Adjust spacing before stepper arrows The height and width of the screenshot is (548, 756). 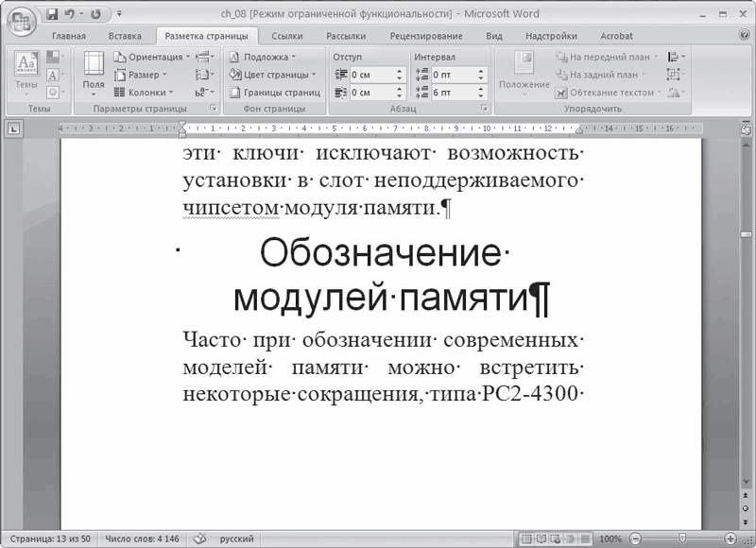coord(481,75)
